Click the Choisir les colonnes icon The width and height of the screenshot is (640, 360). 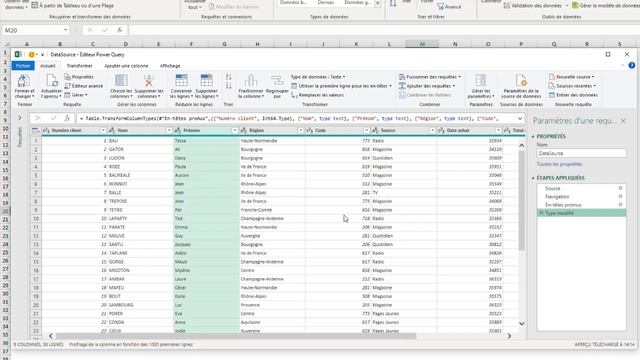[x=121, y=81]
